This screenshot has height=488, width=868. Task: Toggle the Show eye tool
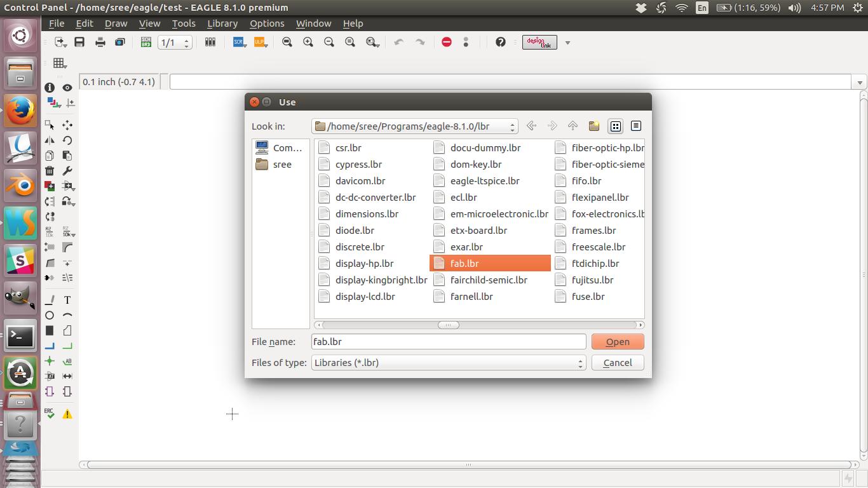coord(67,87)
